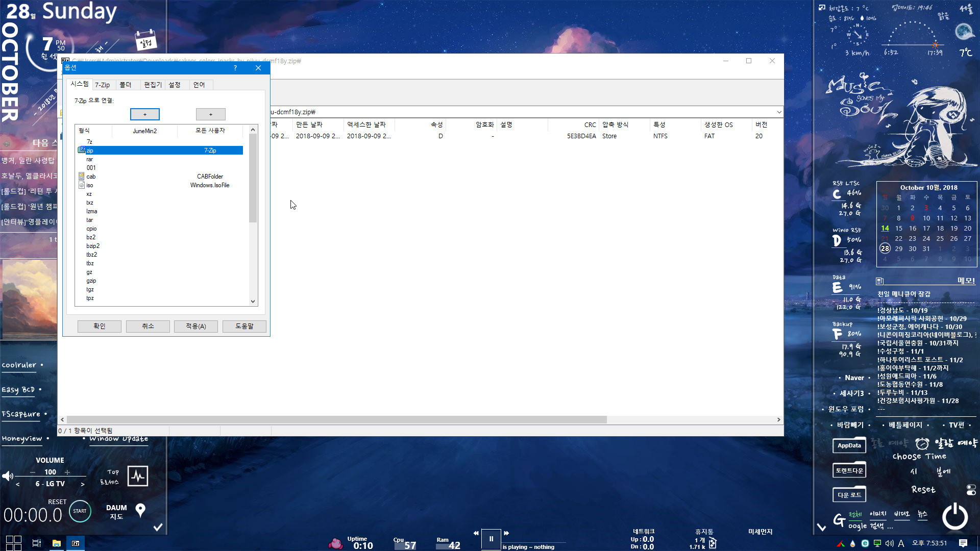Click the 형식 column header in format list

click(94, 131)
